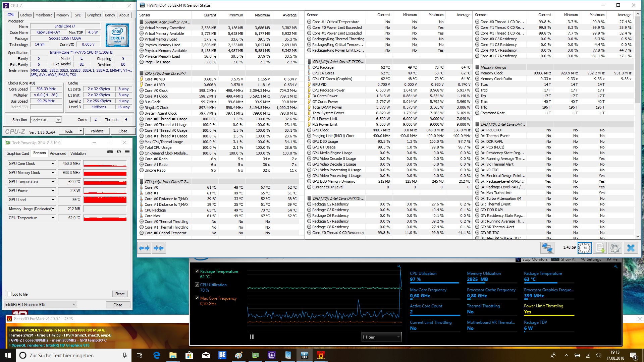The height and width of the screenshot is (362, 644).
Task: Open the CPU-Z Tools dropdown arrow
Action: point(80,131)
